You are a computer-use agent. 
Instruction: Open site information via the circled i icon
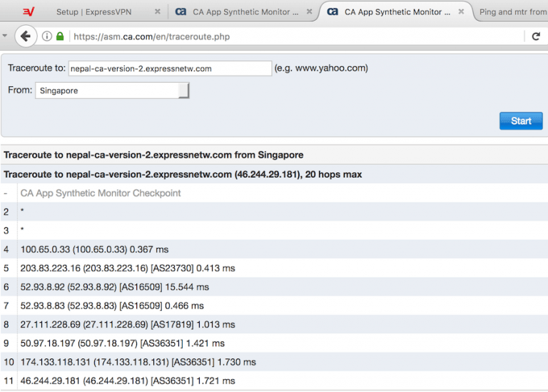47,36
